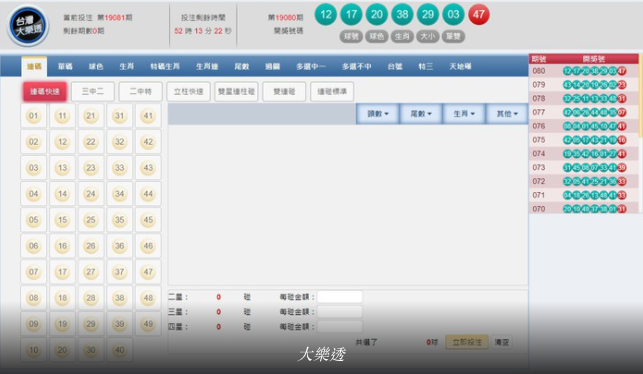Select history row for draw 074
This screenshot has height=374, width=643.
[584, 154]
